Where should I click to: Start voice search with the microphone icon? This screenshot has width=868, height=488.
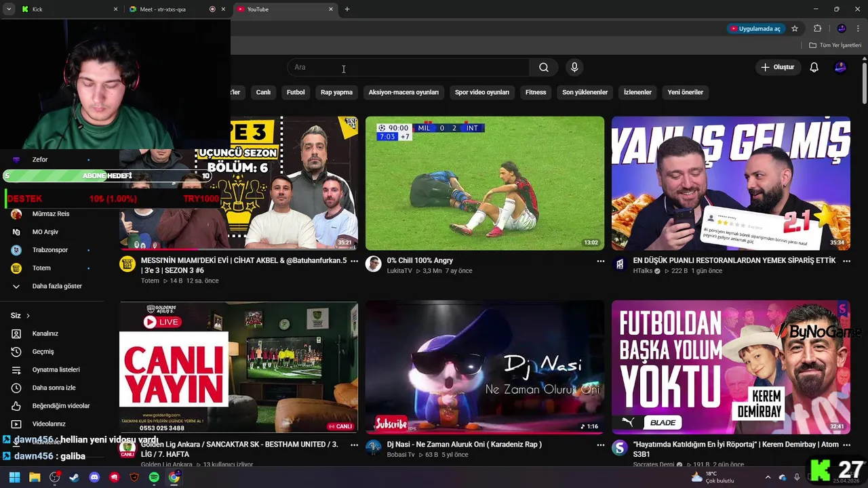574,67
